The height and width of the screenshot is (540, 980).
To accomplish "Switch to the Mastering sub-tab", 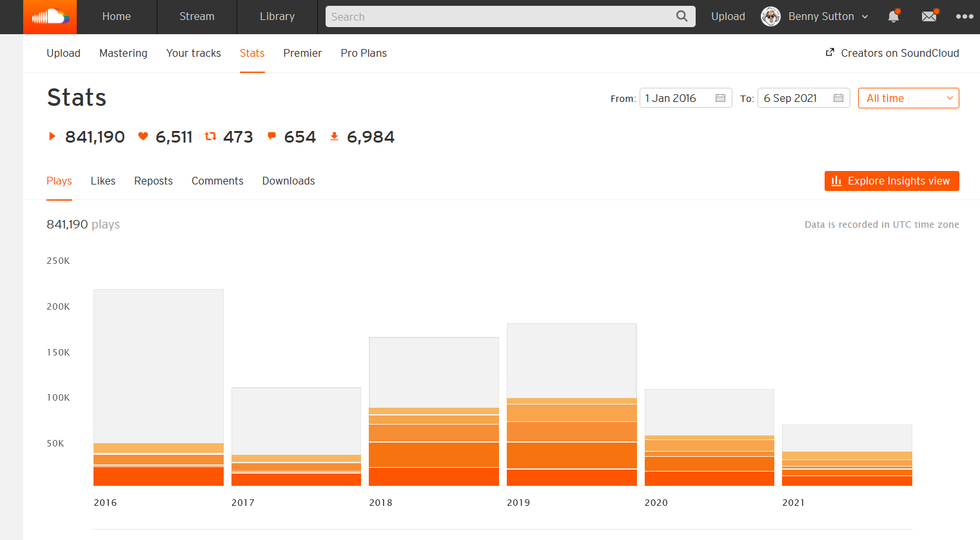I will click(x=123, y=53).
